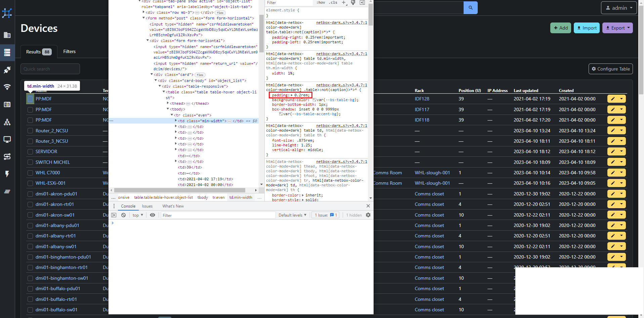Screen dimensions: 644x318
Task: Open the Organization buildings icon in sidebar
Action: (x=7, y=35)
